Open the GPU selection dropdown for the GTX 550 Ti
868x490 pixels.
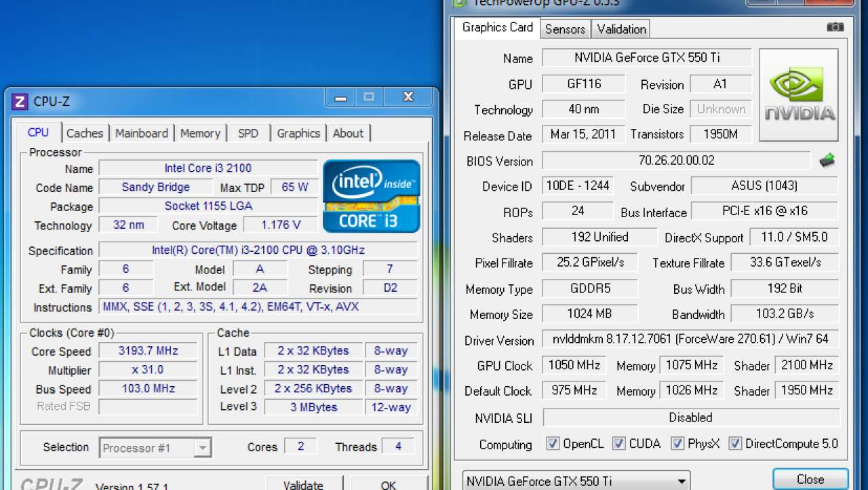click(576, 481)
